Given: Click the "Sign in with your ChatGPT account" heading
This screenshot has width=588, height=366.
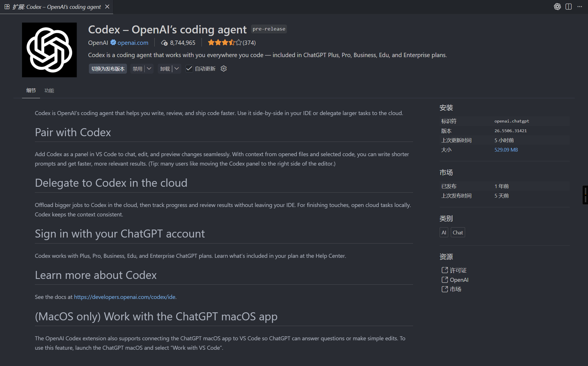Looking at the screenshot, I should tap(120, 234).
